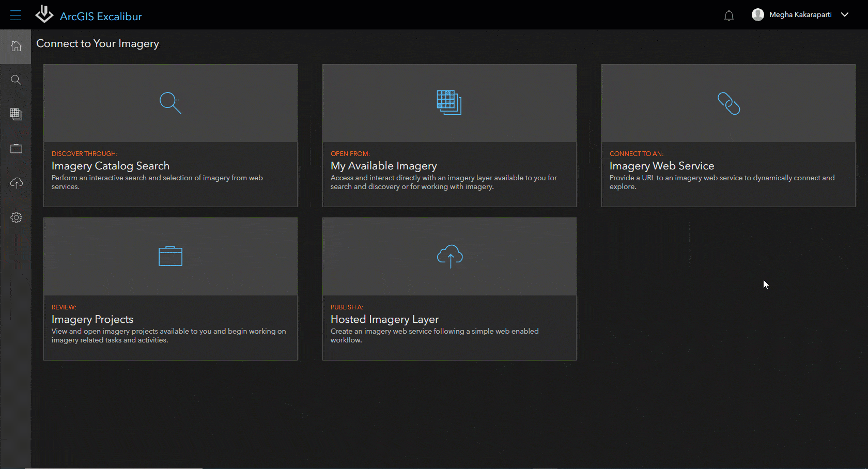This screenshot has height=469, width=868.
Task: Open the projects briefcase icon in sidebar
Action: [16, 149]
